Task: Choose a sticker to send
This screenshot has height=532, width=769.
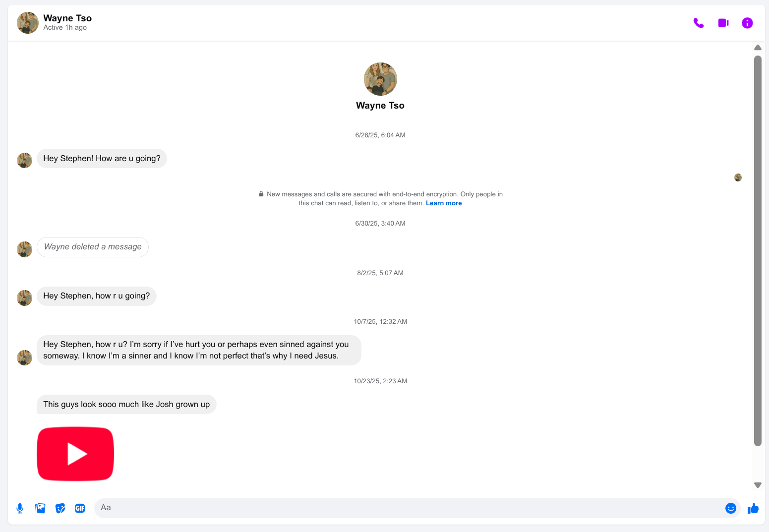Action: click(60, 508)
